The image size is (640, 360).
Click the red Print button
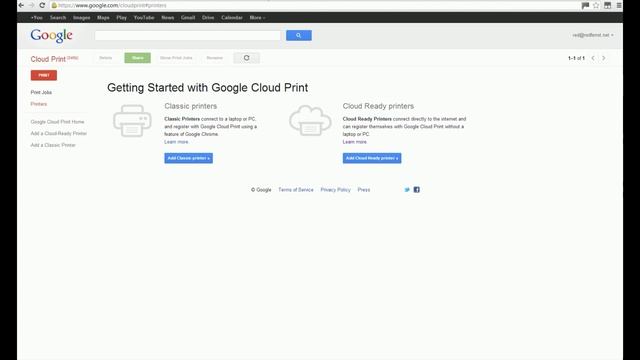click(x=44, y=75)
